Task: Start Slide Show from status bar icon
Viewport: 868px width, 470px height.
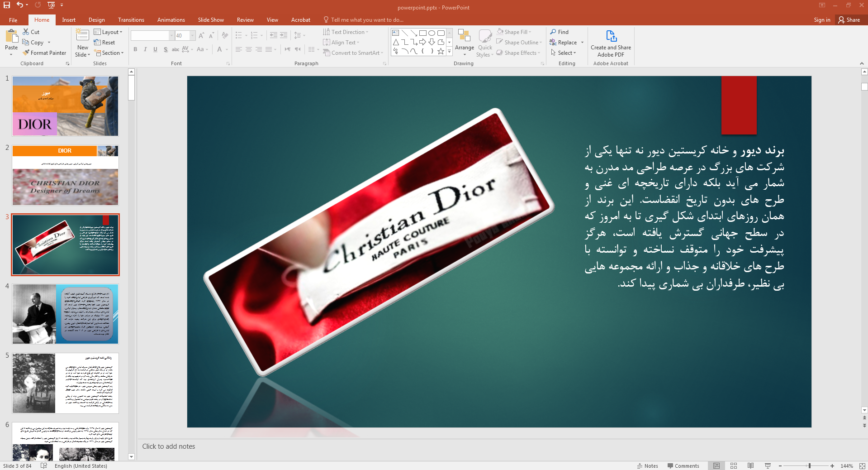Action: pos(768,465)
